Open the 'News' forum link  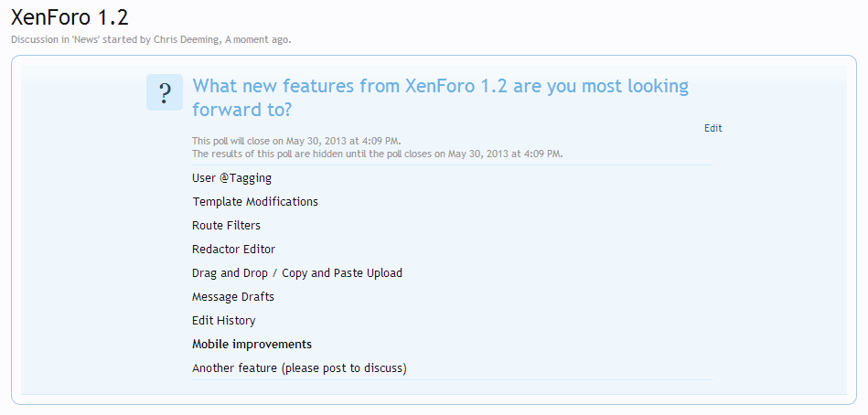click(85, 39)
